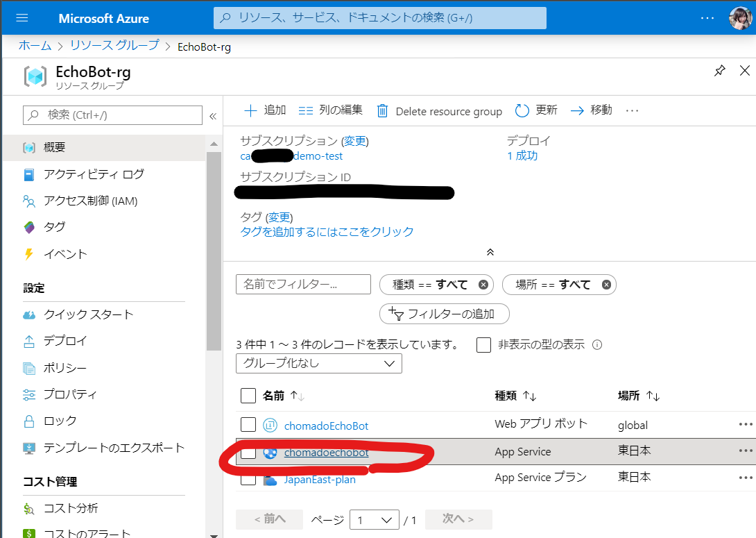Viewport: 756px width, 538px height.
Task: Open the JapanEast-plan resource link
Action: pos(320,480)
